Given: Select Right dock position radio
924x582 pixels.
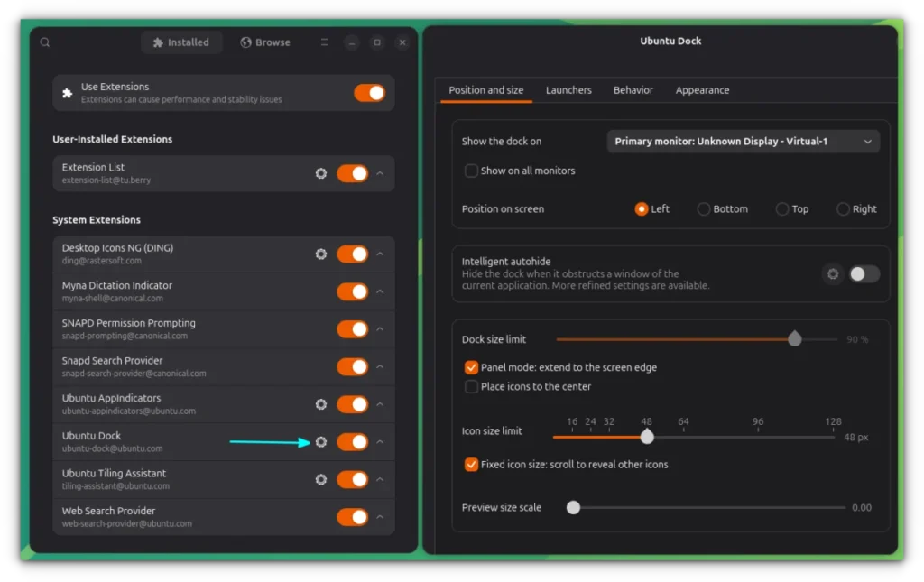Looking at the screenshot, I should point(843,209).
